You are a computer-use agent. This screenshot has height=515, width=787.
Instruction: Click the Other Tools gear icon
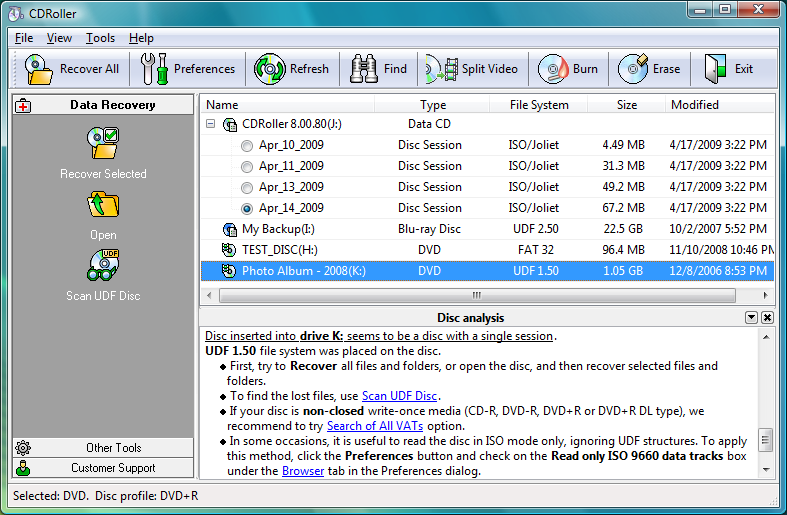(23, 447)
